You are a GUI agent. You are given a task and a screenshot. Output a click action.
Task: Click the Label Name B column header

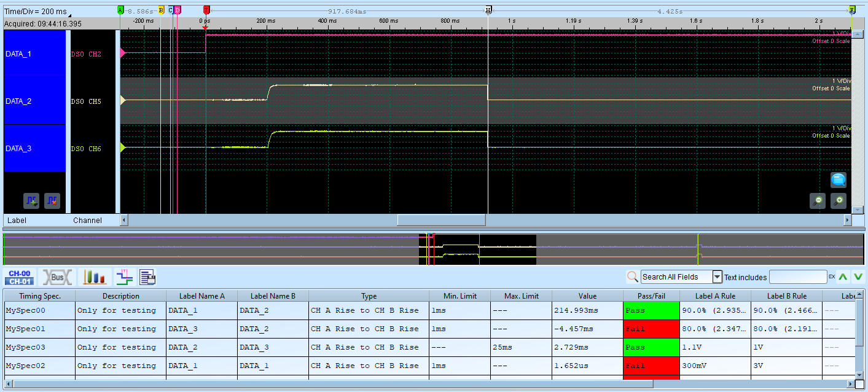[273, 296]
